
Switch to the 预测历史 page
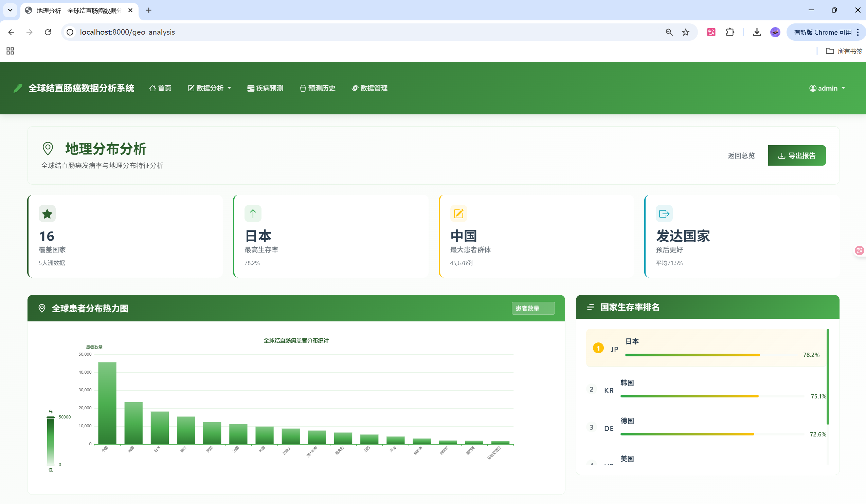(317, 88)
